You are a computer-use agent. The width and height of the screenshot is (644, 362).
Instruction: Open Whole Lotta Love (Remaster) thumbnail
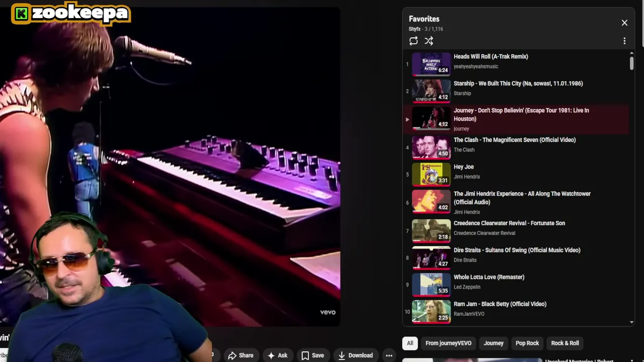click(x=431, y=285)
